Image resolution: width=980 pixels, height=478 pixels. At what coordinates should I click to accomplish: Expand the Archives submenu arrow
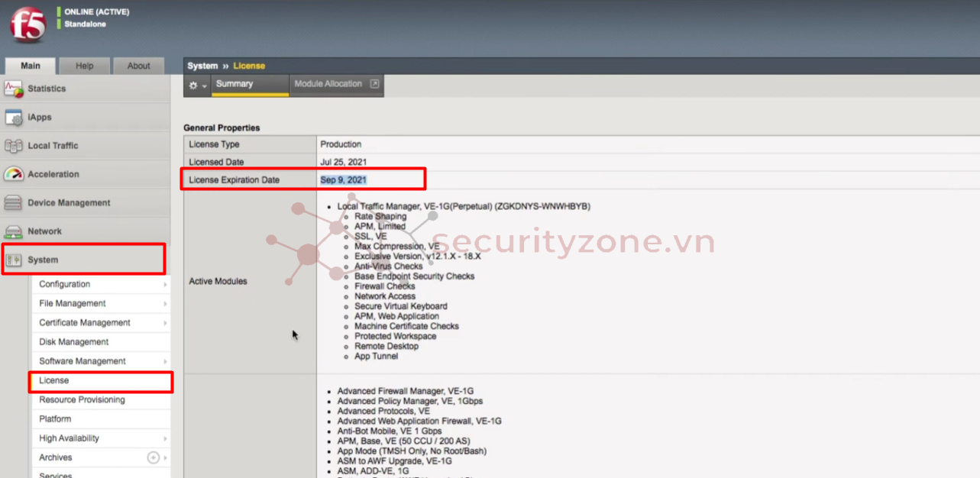[165, 457]
